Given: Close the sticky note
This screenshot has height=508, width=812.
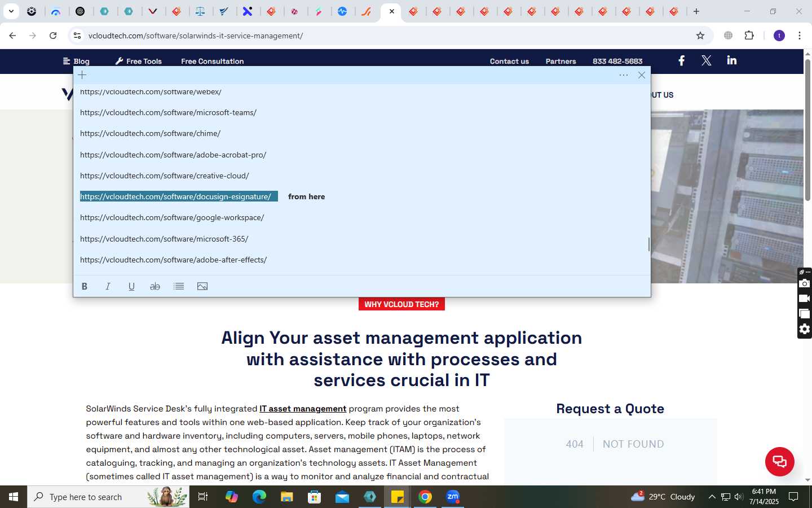Looking at the screenshot, I should click(642, 75).
